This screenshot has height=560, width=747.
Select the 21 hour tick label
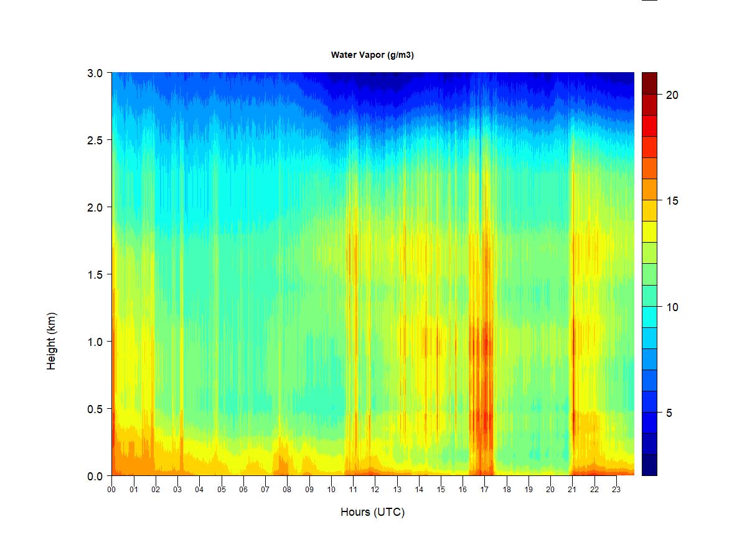tap(572, 489)
